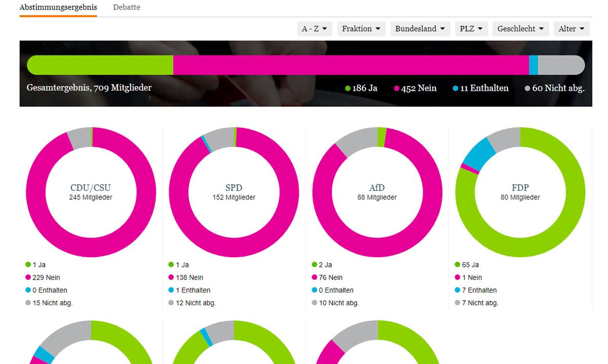Viewport: 608px width, 364px height.
Task: Click SPD 138 Nein legend row
Action: 186,277
